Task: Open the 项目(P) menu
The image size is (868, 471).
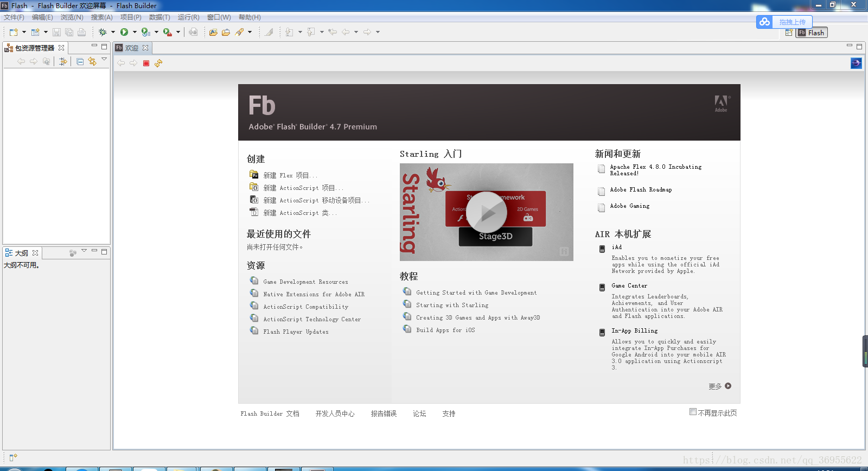Action: pos(131,17)
